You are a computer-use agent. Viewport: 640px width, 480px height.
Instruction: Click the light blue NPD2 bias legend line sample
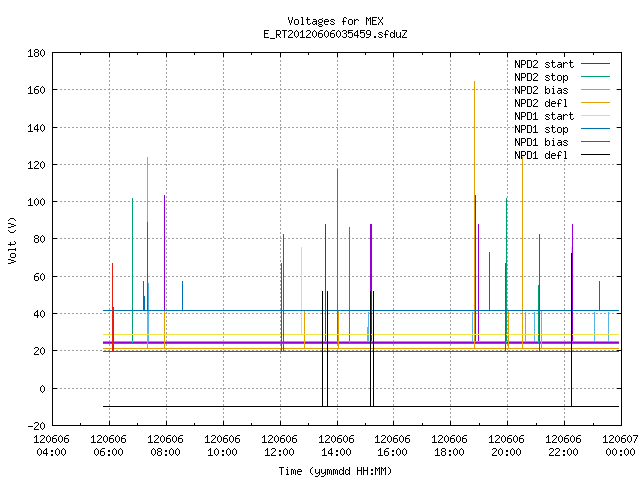[x=595, y=89]
